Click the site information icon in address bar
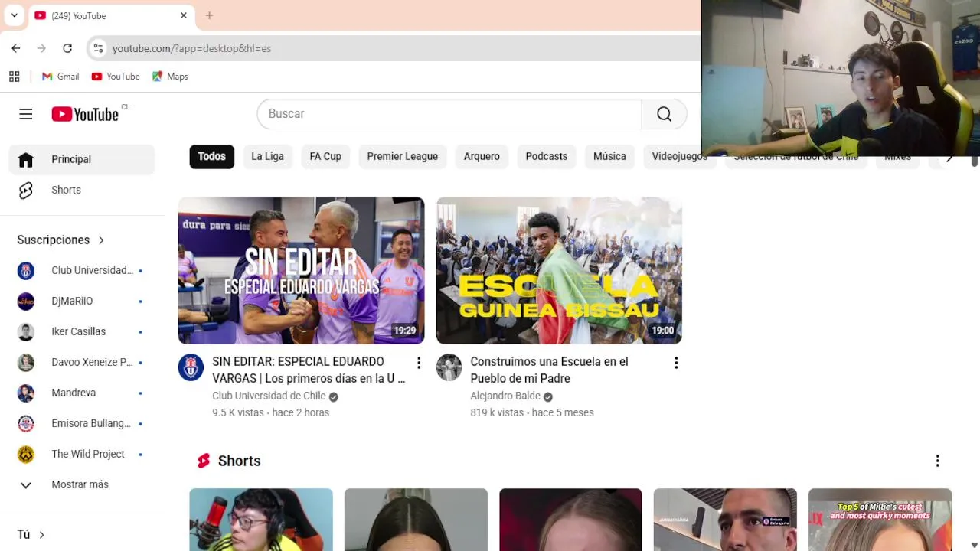This screenshot has height=551, width=980. click(x=98, y=48)
